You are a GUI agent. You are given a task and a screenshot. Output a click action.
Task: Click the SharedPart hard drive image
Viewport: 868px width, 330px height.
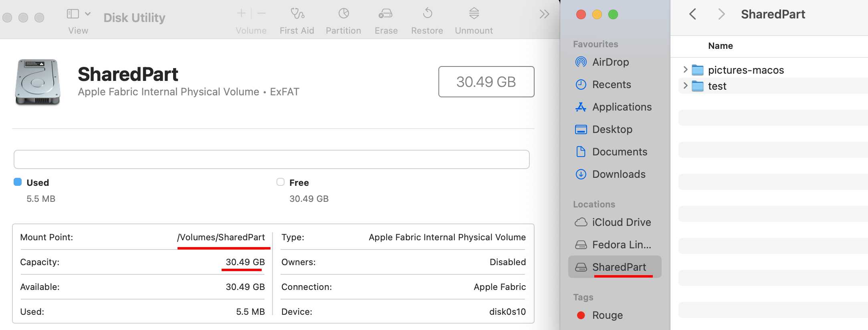pos(38,82)
